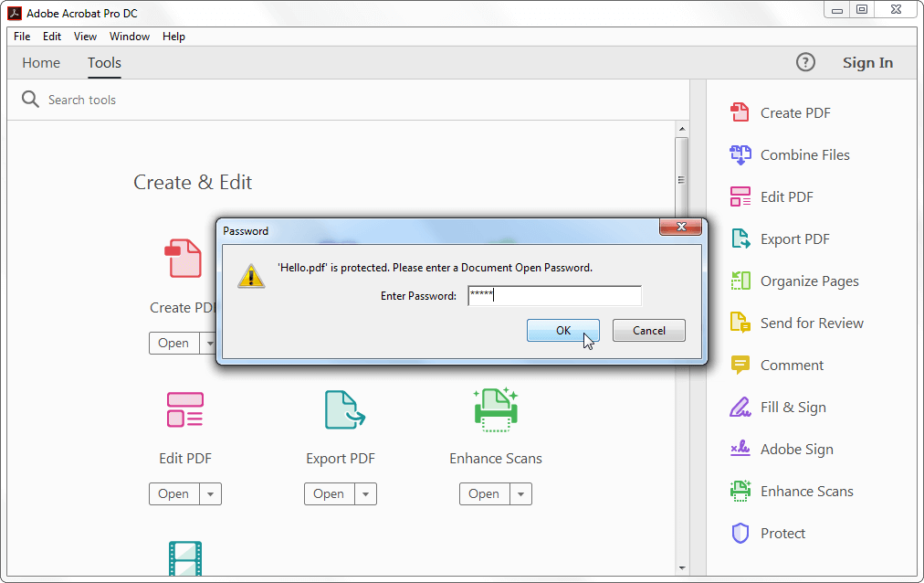
Task: Click the Send for Review label
Action: [812, 323]
